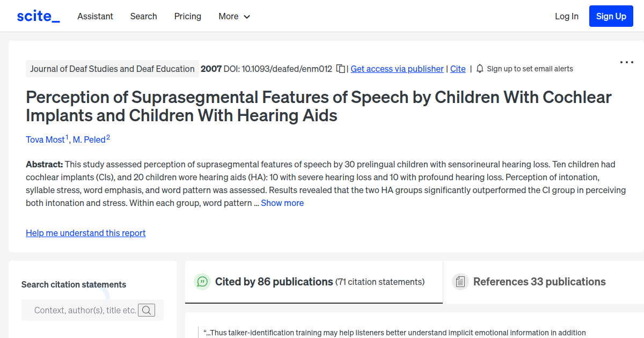Open the Search page from navigation
The width and height of the screenshot is (644, 338).
point(143,16)
